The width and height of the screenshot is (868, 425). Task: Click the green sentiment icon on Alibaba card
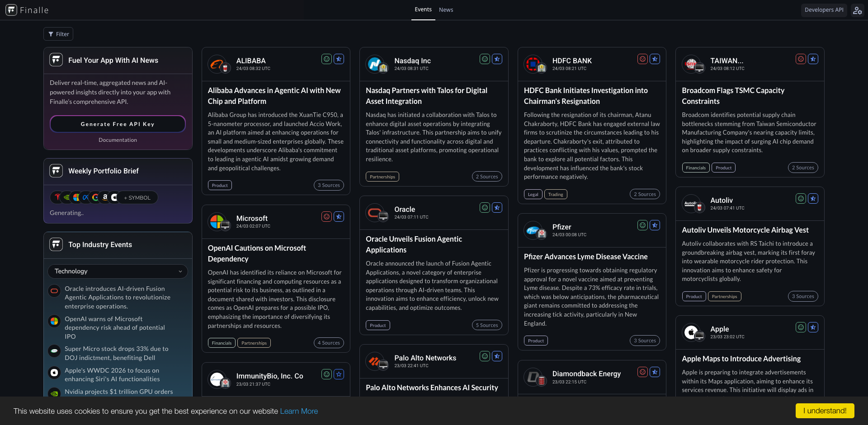tap(326, 59)
